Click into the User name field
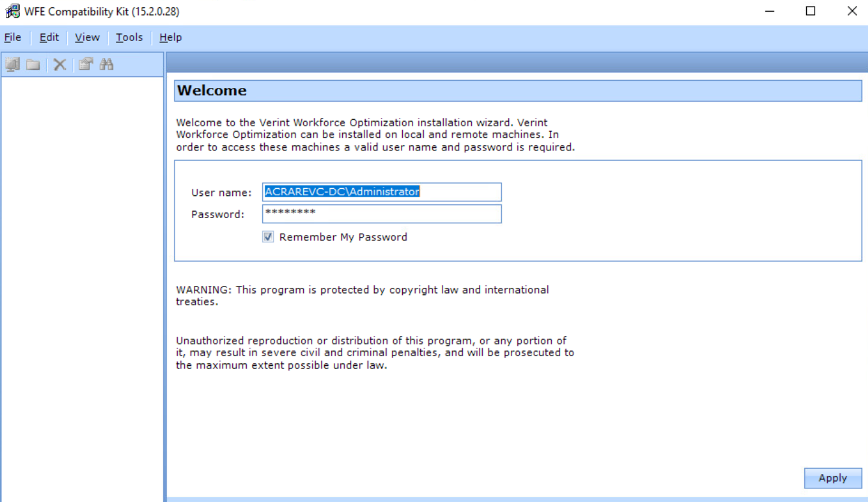This screenshot has width=868, height=502. tap(381, 192)
